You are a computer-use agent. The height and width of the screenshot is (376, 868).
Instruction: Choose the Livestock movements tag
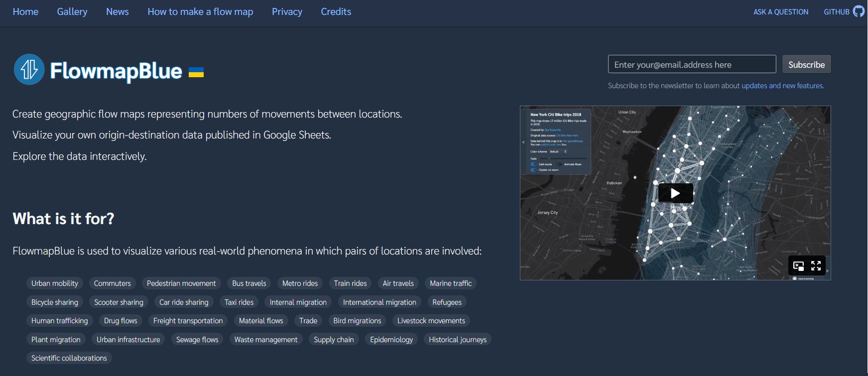click(431, 321)
